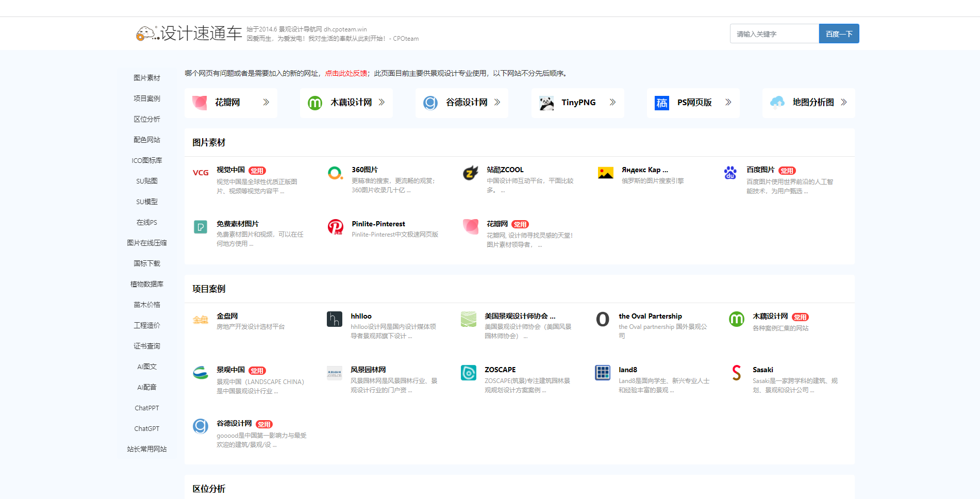The image size is (980, 499).
Task: Select SU模型 in the sidebar
Action: click(147, 202)
